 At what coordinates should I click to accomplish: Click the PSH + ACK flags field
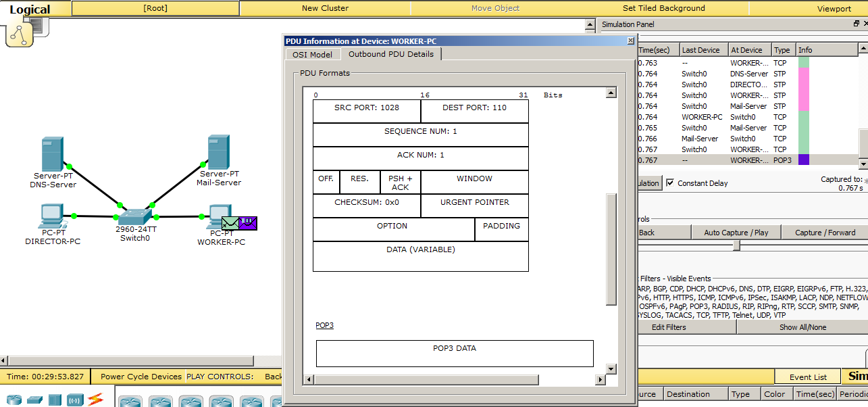point(401,183)
